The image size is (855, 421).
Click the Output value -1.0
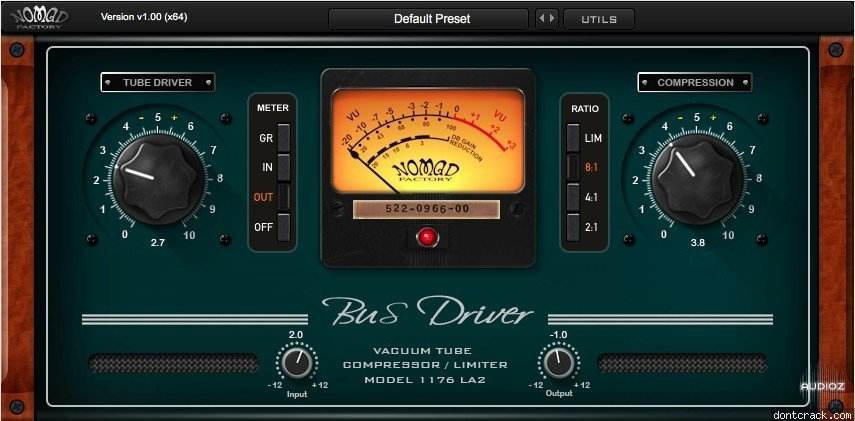(x=558, y=334)
